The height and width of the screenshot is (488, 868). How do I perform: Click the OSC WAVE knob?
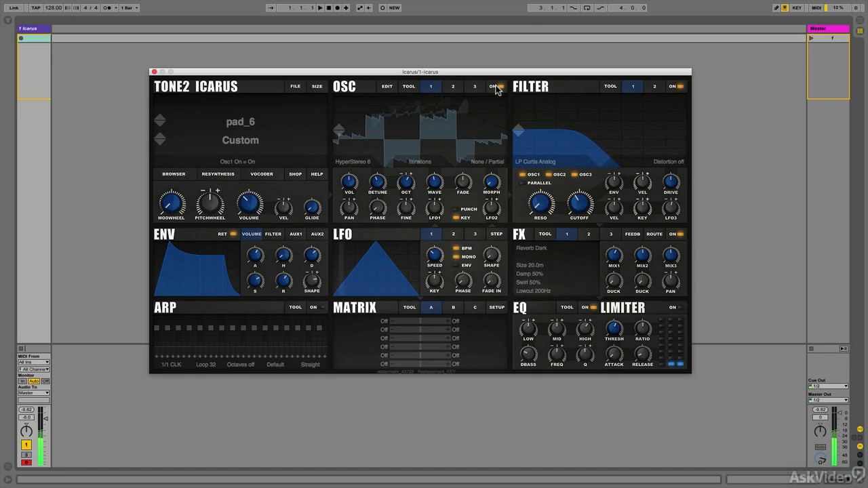point(435,182)
